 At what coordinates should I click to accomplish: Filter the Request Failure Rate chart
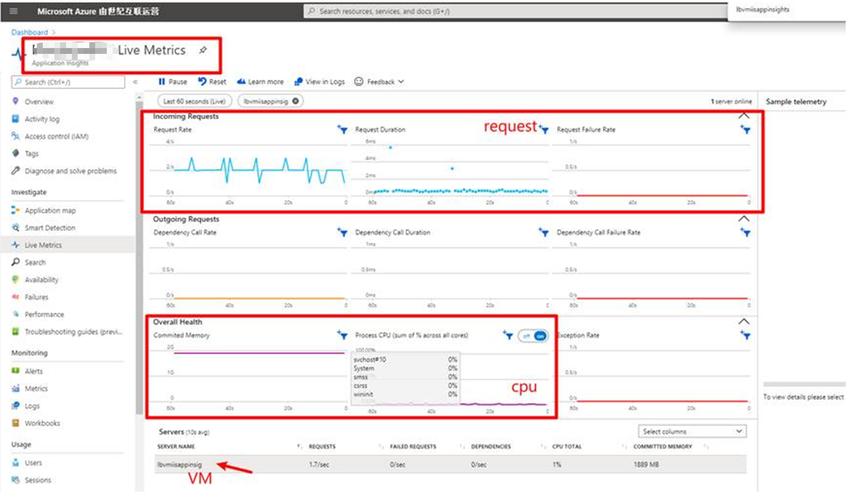pyautogui.click(x=746, y=129)
